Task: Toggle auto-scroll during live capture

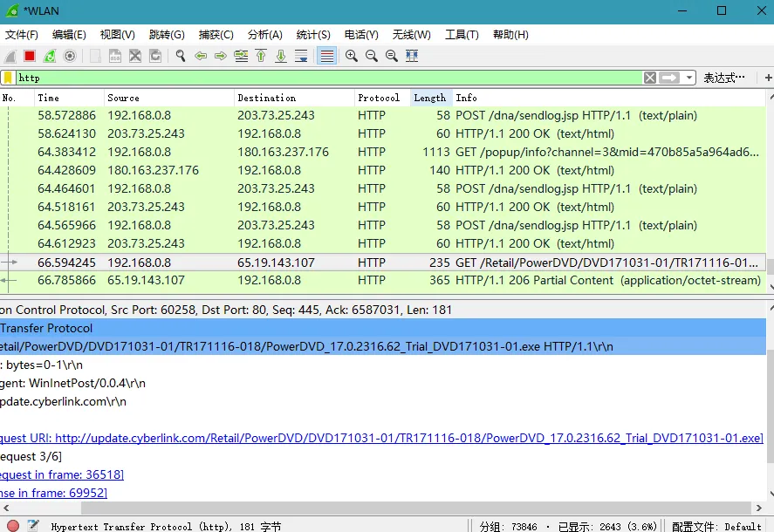Action: coord(299,55)
